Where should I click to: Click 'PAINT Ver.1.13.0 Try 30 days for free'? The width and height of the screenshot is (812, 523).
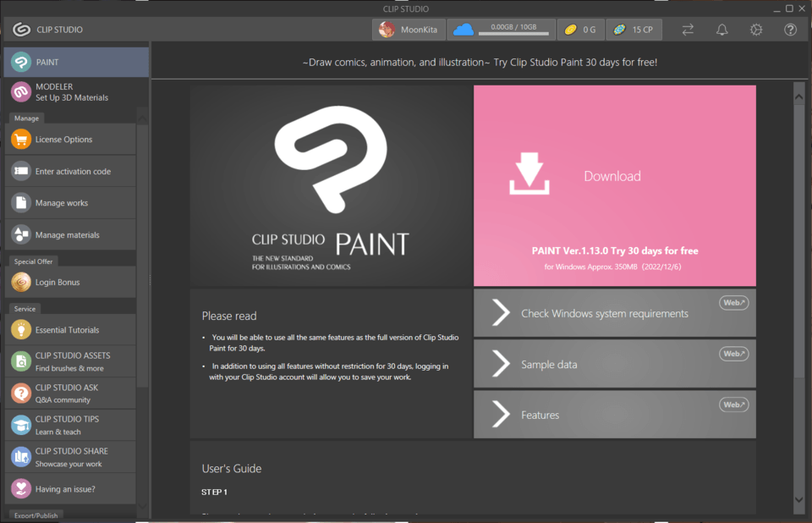pyautogui.click(x=615, y=250)
